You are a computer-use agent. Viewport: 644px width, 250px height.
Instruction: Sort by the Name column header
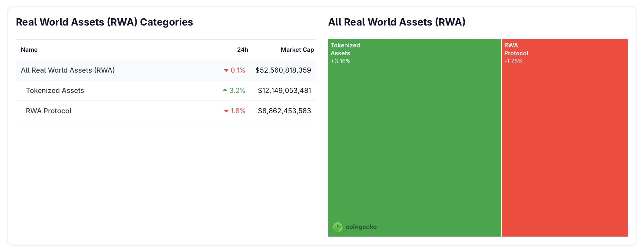29,49
